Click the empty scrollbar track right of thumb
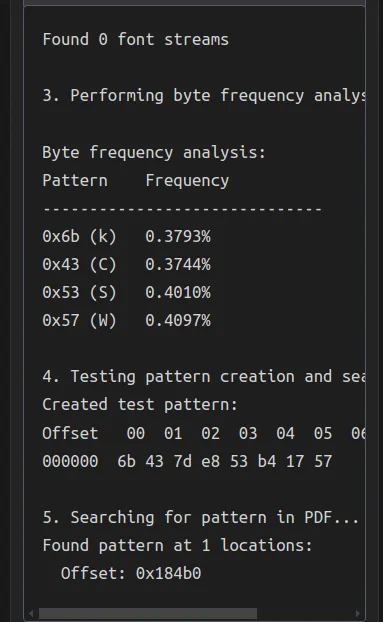The width and height of the screenshot is (383, 622). coord(304,613)
